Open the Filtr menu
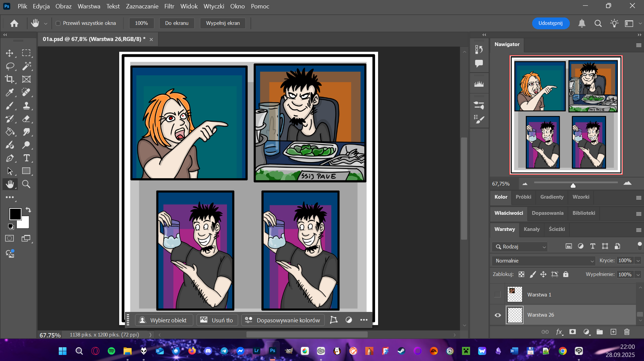This screenshot has height=361, width=644. (169, 6)
